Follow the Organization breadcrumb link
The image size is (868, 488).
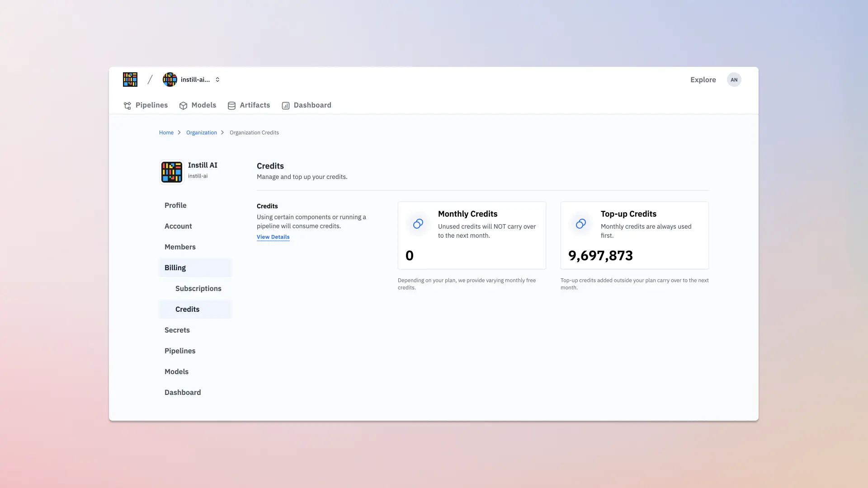coord(202,132)
